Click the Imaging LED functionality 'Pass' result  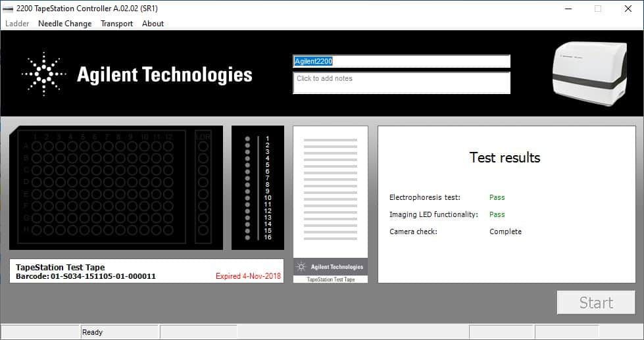pyautogui.click(x=497, y=214)
